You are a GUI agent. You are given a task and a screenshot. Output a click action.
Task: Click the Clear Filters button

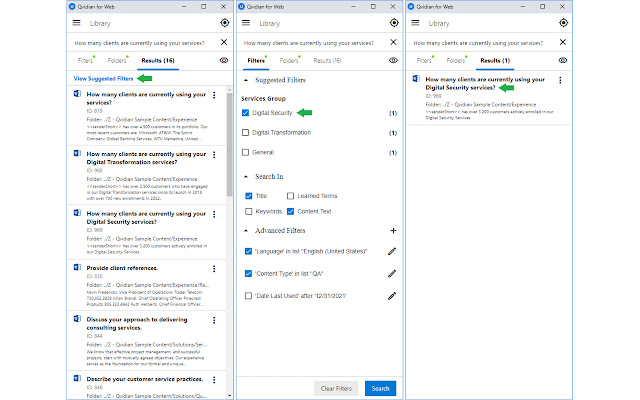(336, 389)
